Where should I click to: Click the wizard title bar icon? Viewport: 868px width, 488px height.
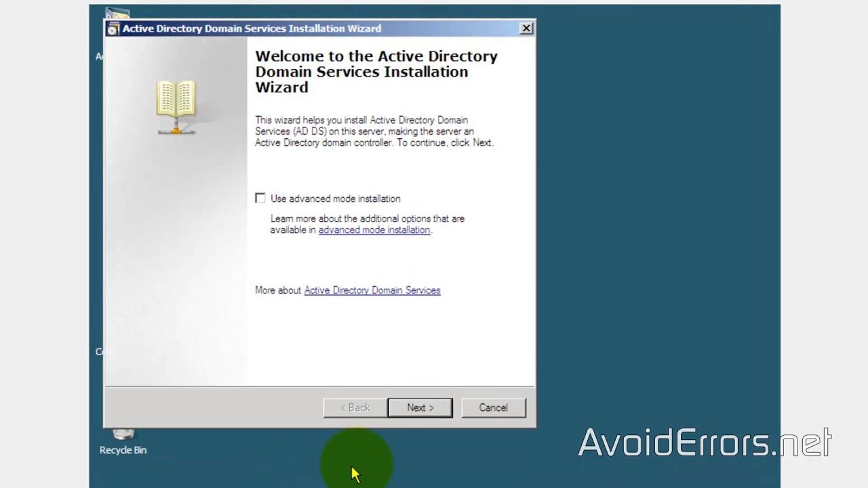pos(113,29)
